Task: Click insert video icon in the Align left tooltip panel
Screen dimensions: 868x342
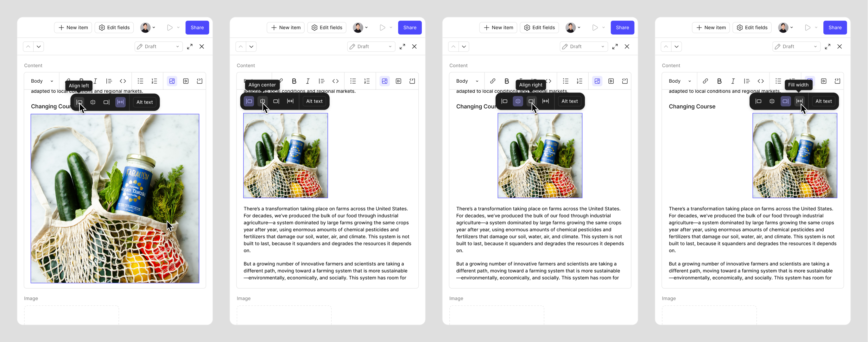Action: pyautogui.click(x=186, y=81)
